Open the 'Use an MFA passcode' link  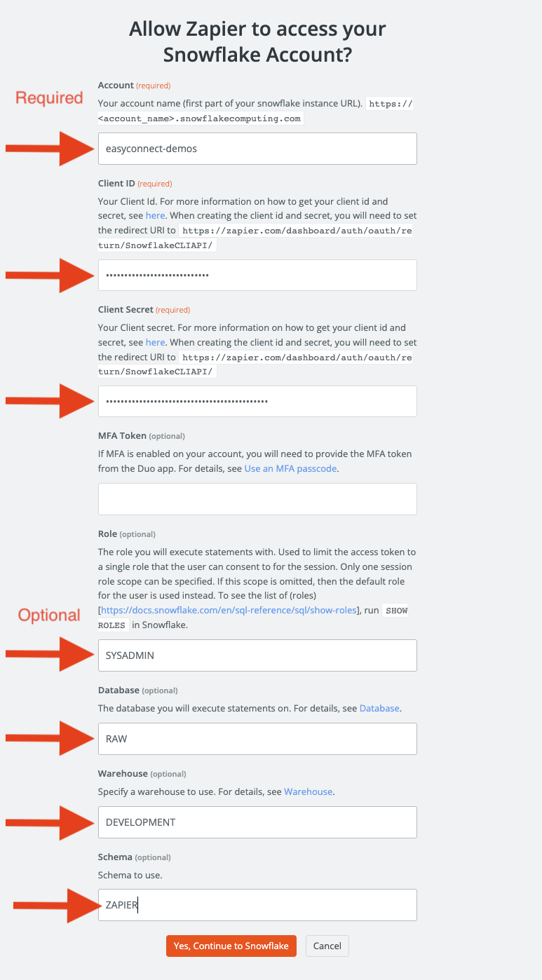coord(291,468)
